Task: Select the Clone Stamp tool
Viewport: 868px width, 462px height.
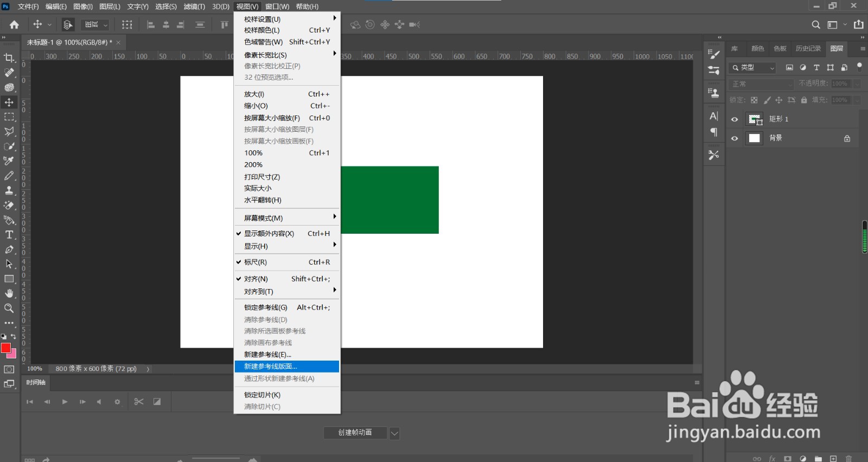Action: coord(9,190)
